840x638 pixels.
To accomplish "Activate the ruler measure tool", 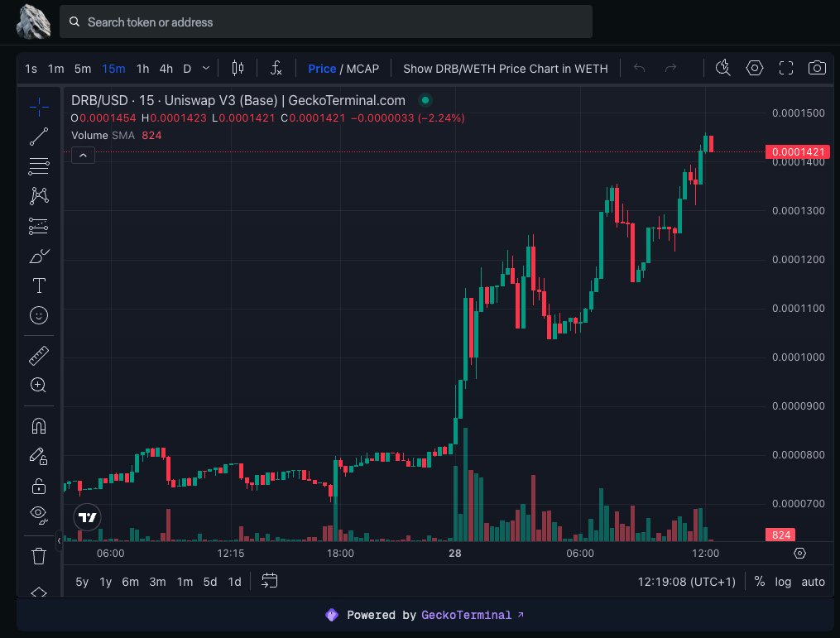I will point(39,355).
